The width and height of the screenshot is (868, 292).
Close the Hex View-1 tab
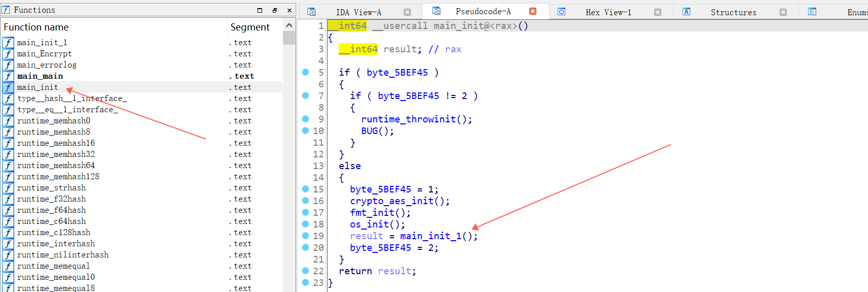click(658, 12)
